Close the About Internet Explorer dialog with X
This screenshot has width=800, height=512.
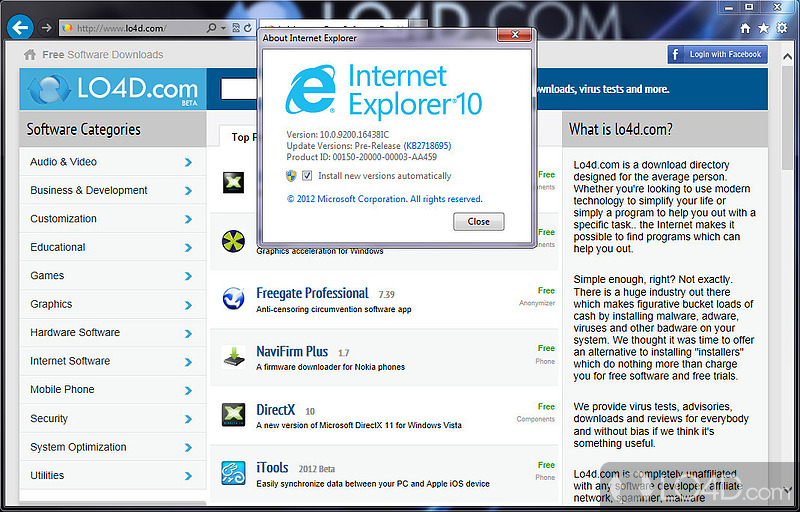tap(514, 35)
